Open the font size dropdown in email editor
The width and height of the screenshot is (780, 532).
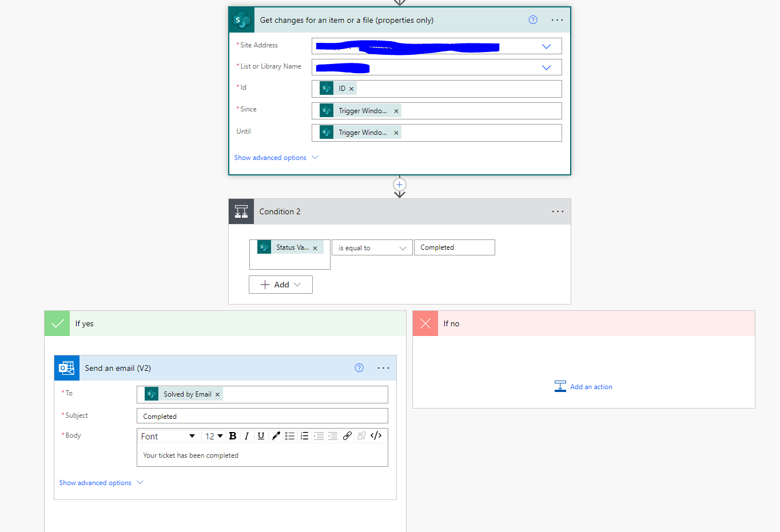213,435
